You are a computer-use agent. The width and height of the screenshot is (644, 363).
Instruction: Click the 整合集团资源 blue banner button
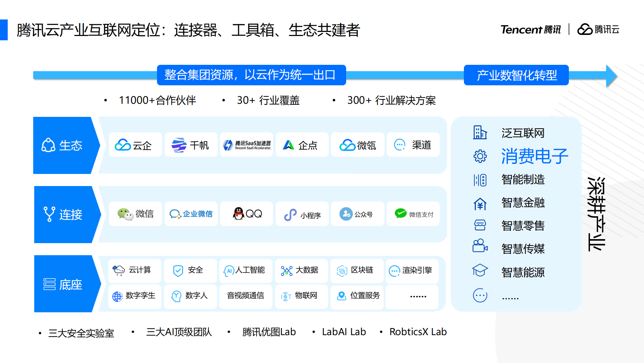coord(251,75)
